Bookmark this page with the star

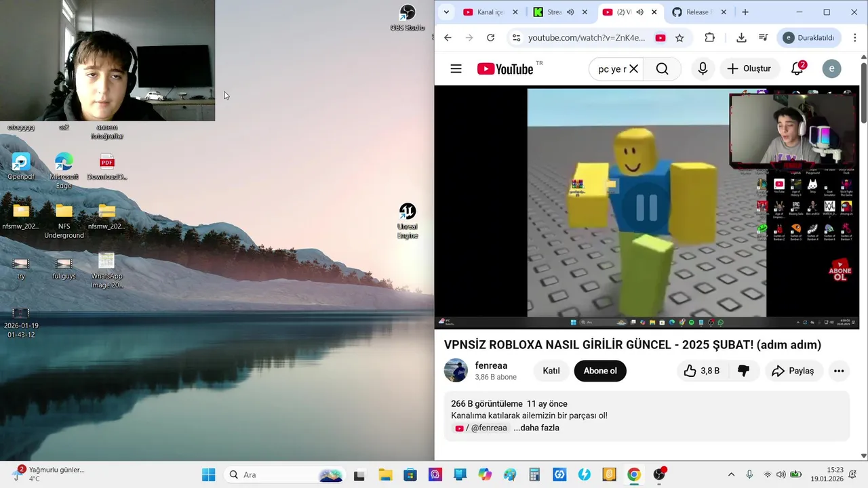[x=679, y=38]
